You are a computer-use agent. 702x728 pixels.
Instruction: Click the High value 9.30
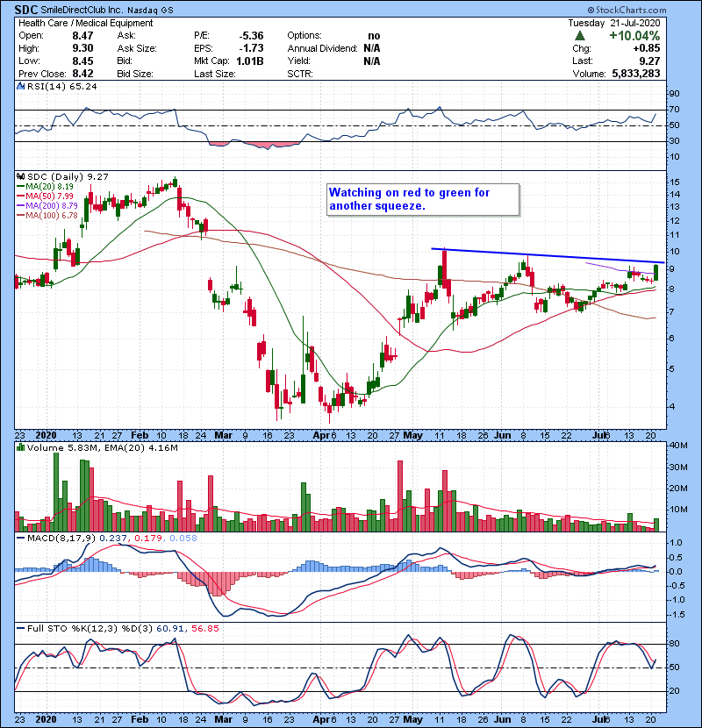82,48
